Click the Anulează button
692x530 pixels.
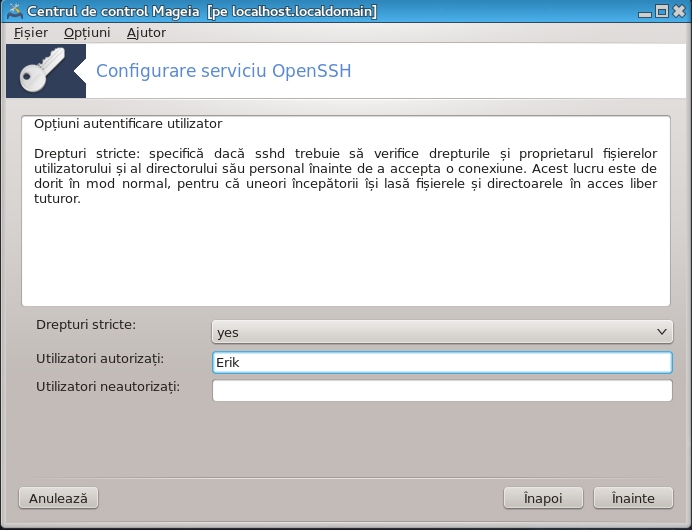click(58, 498)
